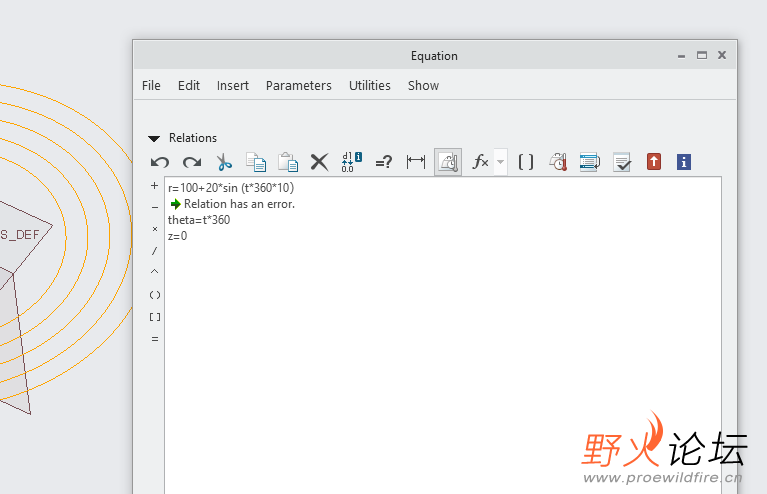Click the line z=0
Screen dimensions: 767x494
click(x=178, y=236)
